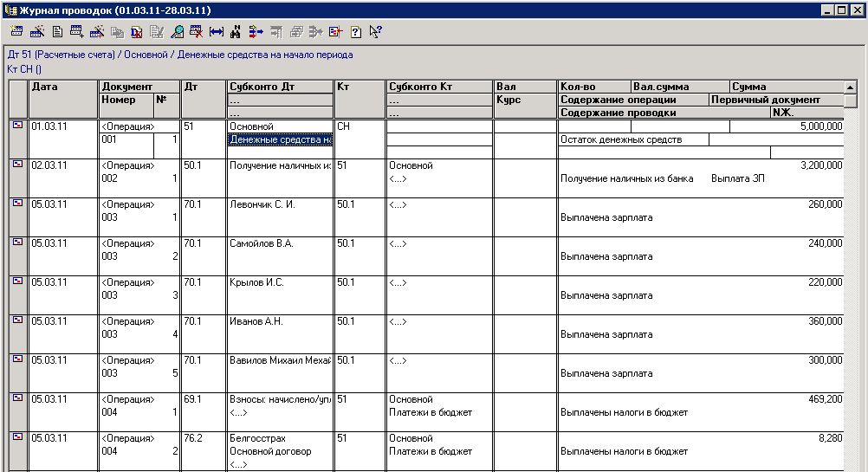The image size is (868, 472).
Task: Click the 5,000,000 sum cell
Action: (x=787, y=126)
